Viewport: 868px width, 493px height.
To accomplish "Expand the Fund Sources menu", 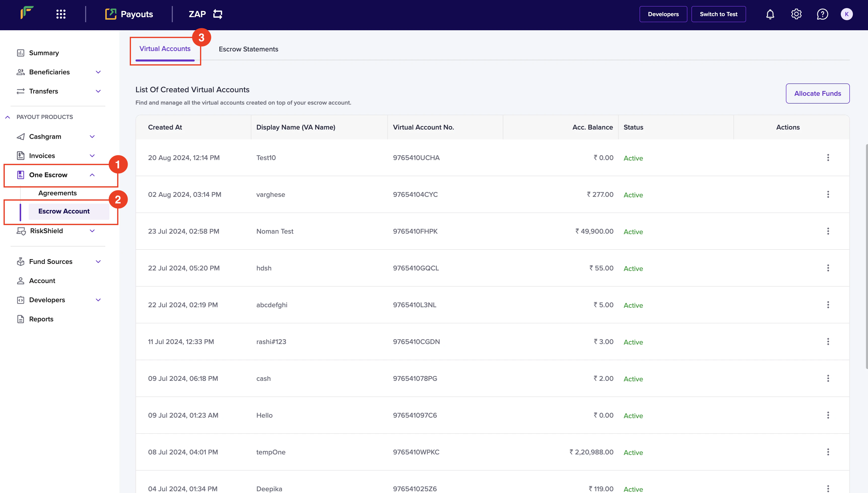I will [x=98, y=262].
